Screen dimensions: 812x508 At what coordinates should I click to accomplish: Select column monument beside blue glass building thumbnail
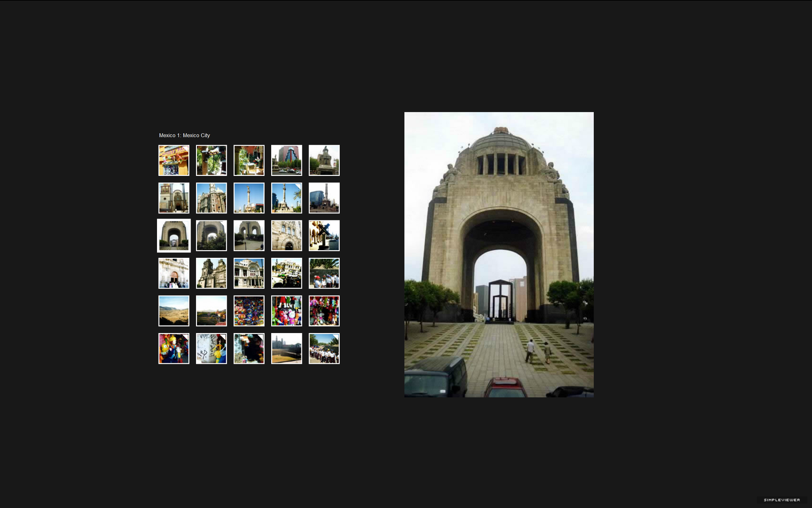pos(324,198)
